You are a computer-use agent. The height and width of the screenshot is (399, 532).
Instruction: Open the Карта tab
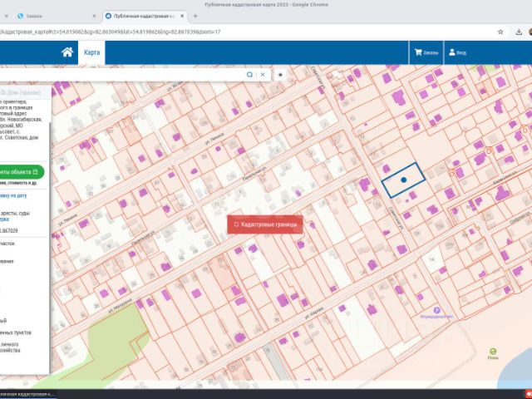(x=91, y=52)
